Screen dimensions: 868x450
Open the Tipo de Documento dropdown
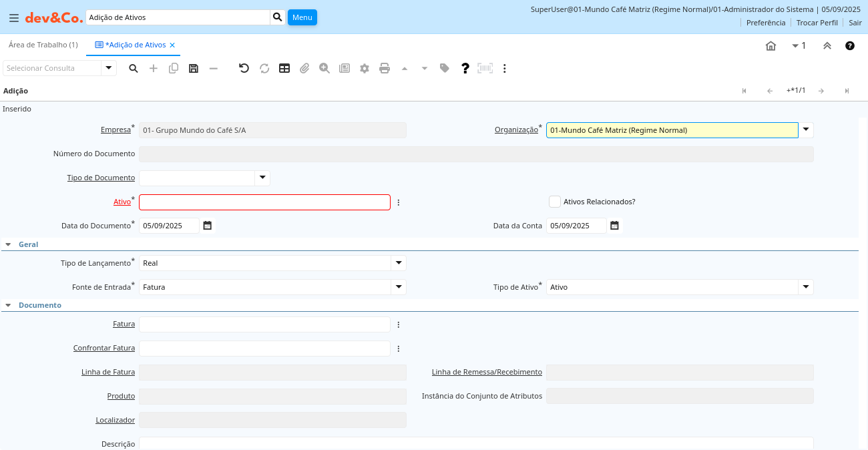pyautogui.click(x=262, y=178)
